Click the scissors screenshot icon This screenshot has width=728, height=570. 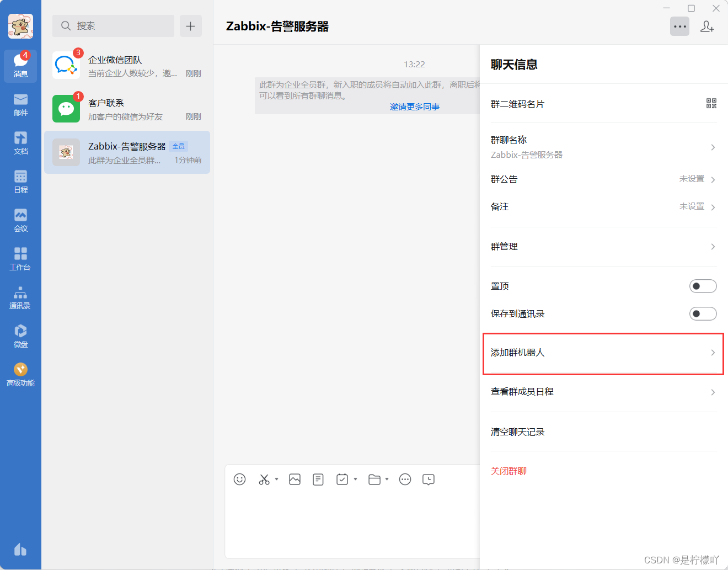pyautogui.click(x=264, y=479)
